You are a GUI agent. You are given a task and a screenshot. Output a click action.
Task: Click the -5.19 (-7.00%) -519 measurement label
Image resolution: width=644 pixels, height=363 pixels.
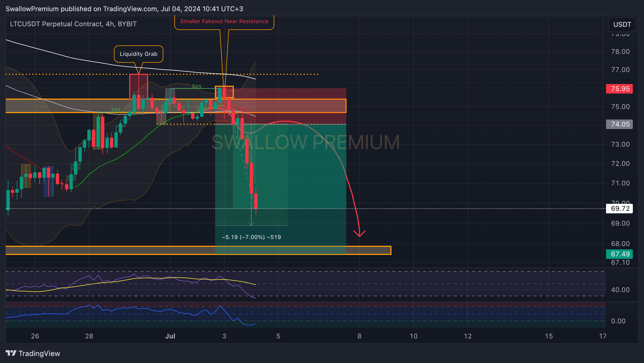point(251,237)
